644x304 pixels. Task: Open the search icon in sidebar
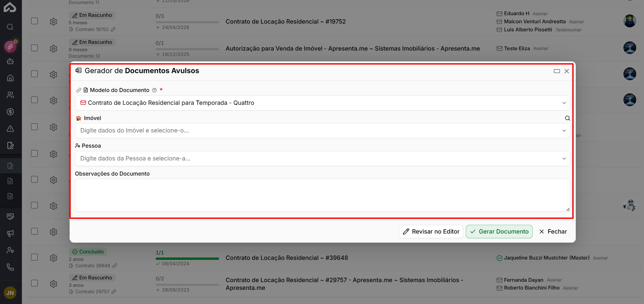pyautogui.click(x=10, y=27)
